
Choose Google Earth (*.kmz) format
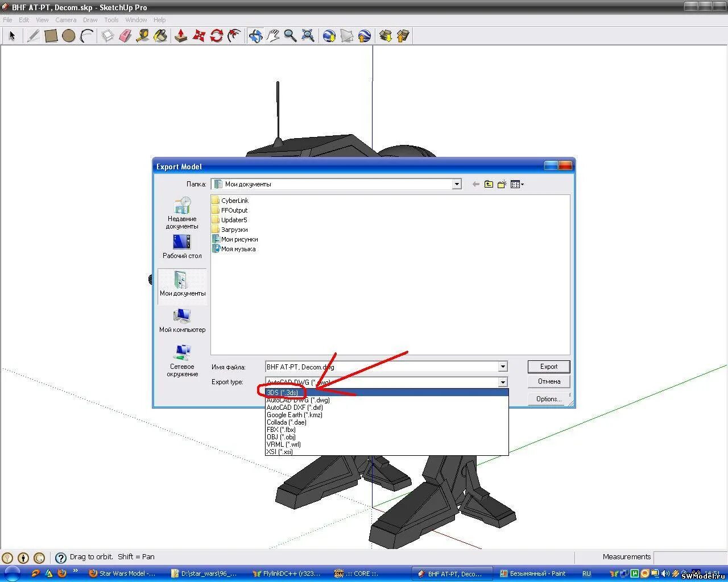tap(387, 415)
